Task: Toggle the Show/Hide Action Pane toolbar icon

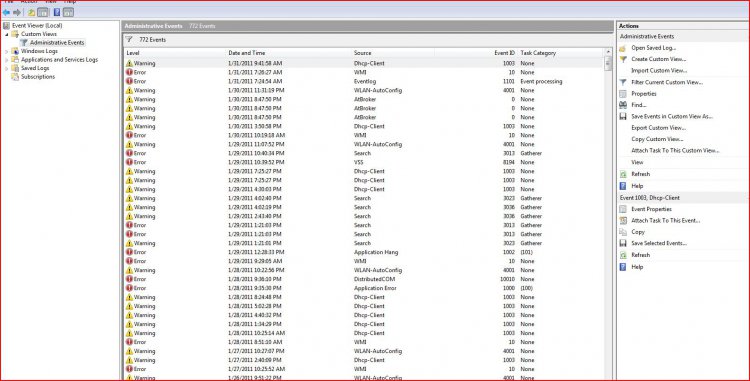Action: [68, 12]
